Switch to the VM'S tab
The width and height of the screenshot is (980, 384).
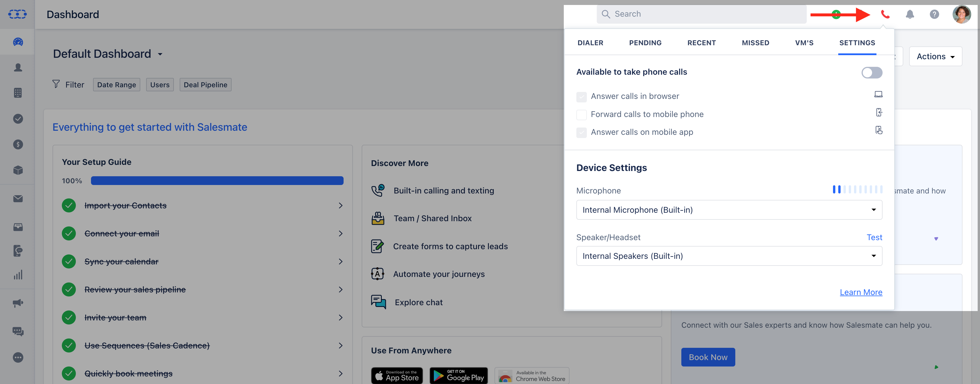[x=804, y=43]
